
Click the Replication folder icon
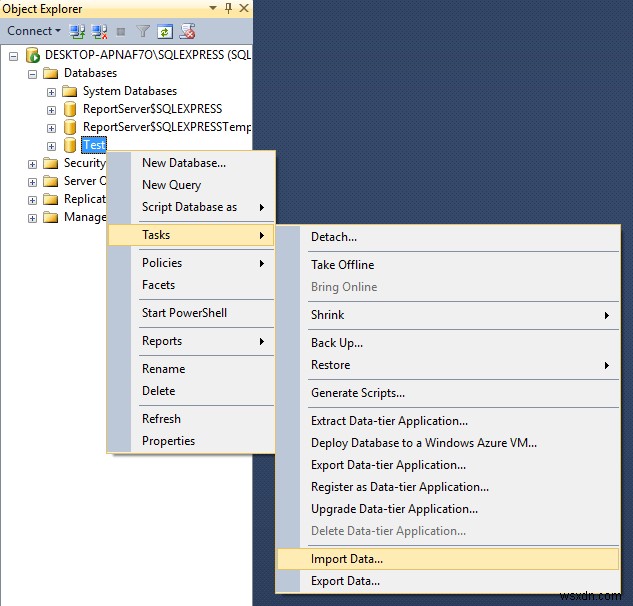click(51, 199)
